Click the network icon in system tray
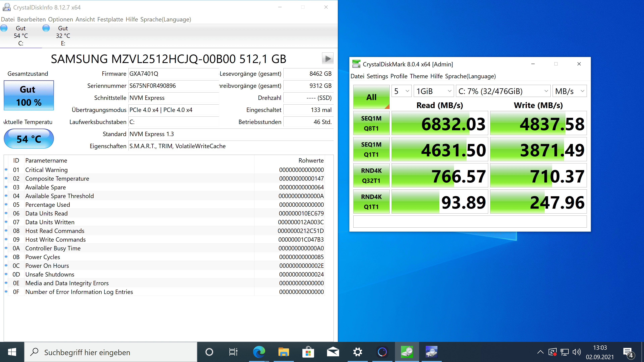Image resolution: width=644 pixels, height=362 pixels. (565, 352)
